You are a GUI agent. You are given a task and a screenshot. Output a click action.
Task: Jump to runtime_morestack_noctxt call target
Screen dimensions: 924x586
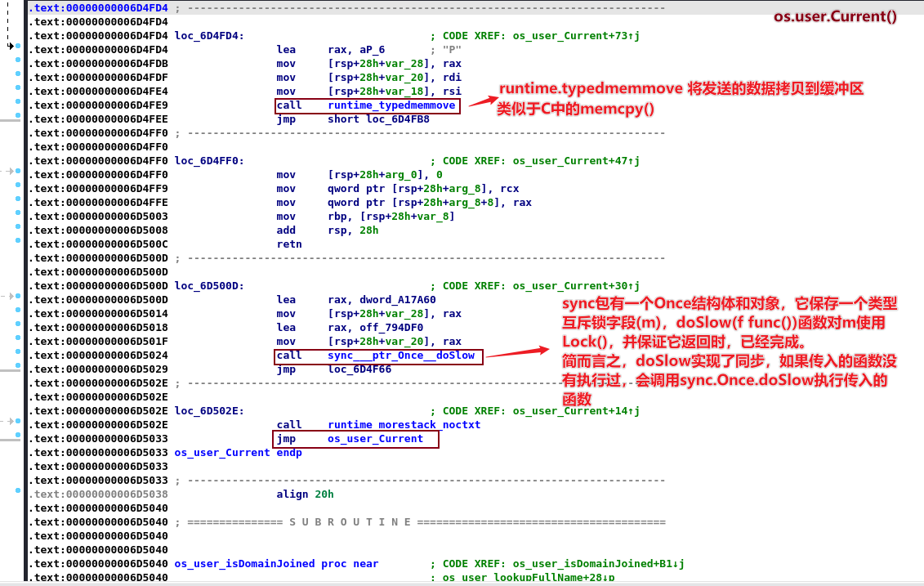pos(404,425)
